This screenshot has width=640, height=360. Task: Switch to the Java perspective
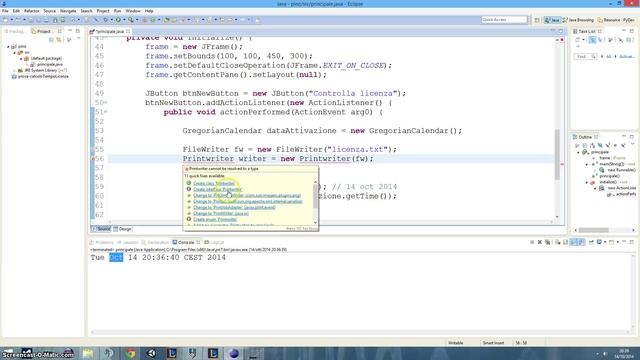tap(552, 20)
